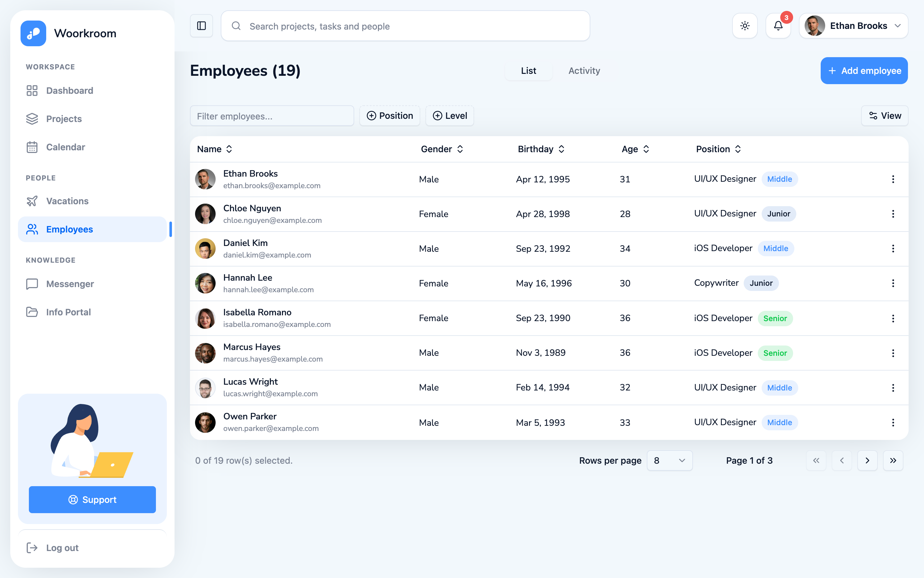Jump to last page arrow

(893, 461)
